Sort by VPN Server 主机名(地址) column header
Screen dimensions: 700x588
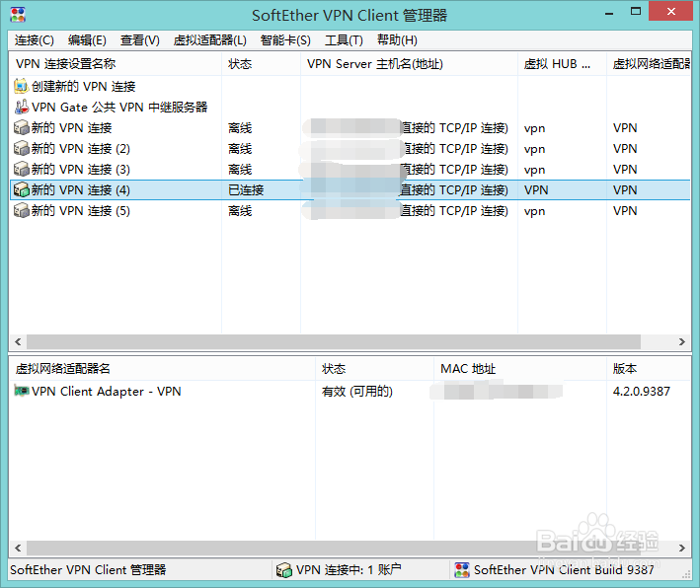coord(410,64)
